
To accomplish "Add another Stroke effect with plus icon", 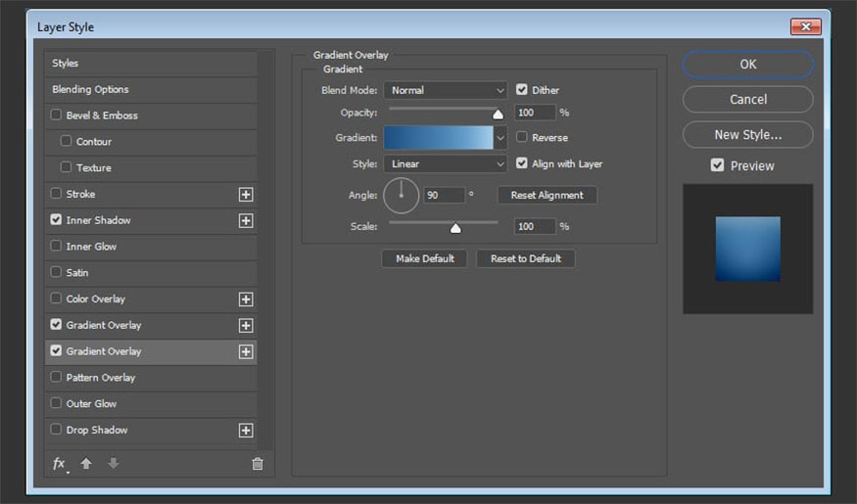I will click(246, 195).
